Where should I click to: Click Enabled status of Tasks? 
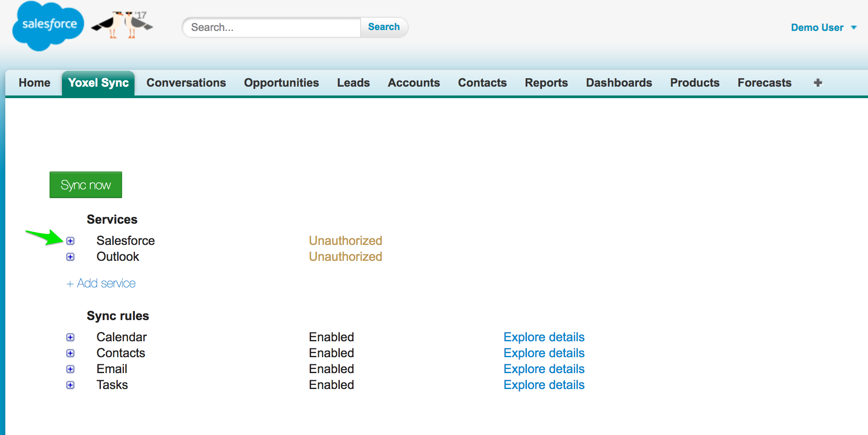[331, 385]
